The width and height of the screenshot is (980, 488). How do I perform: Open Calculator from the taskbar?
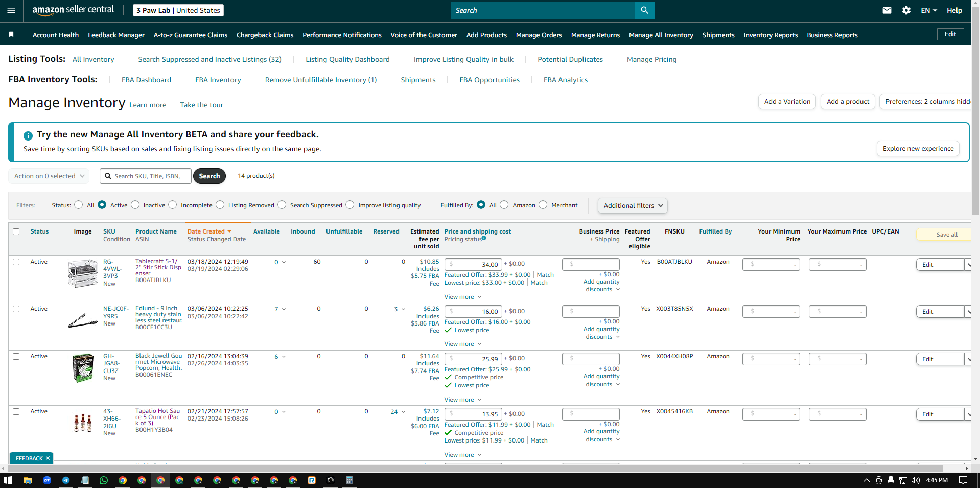click(x=349, y=480)
